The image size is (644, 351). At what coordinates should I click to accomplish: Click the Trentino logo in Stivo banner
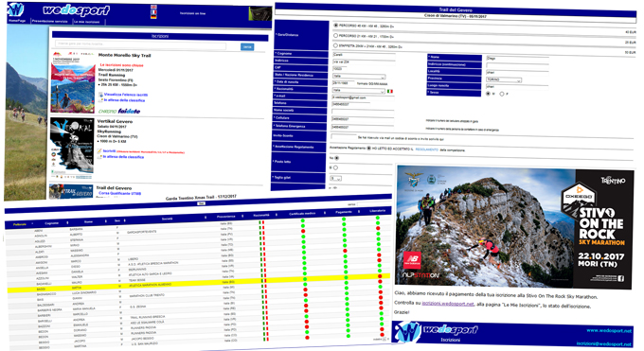(613, 180)
